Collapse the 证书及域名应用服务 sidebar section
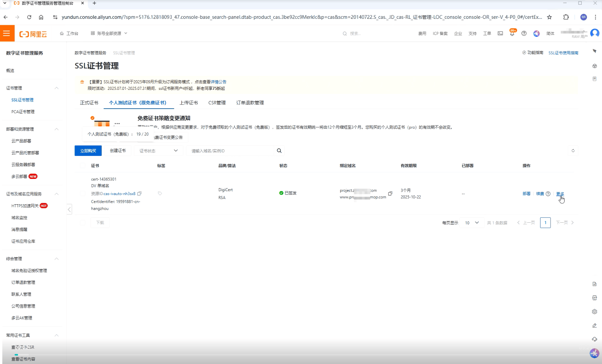602x364 pixels. click(x=57, y=194)
